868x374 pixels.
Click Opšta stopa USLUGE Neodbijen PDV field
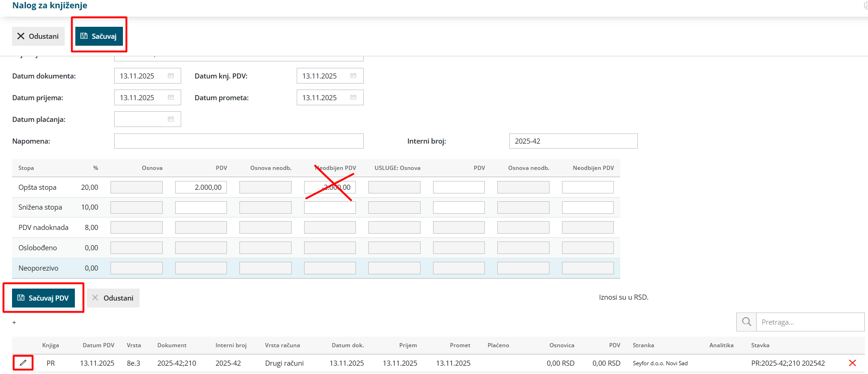[588, 187]
